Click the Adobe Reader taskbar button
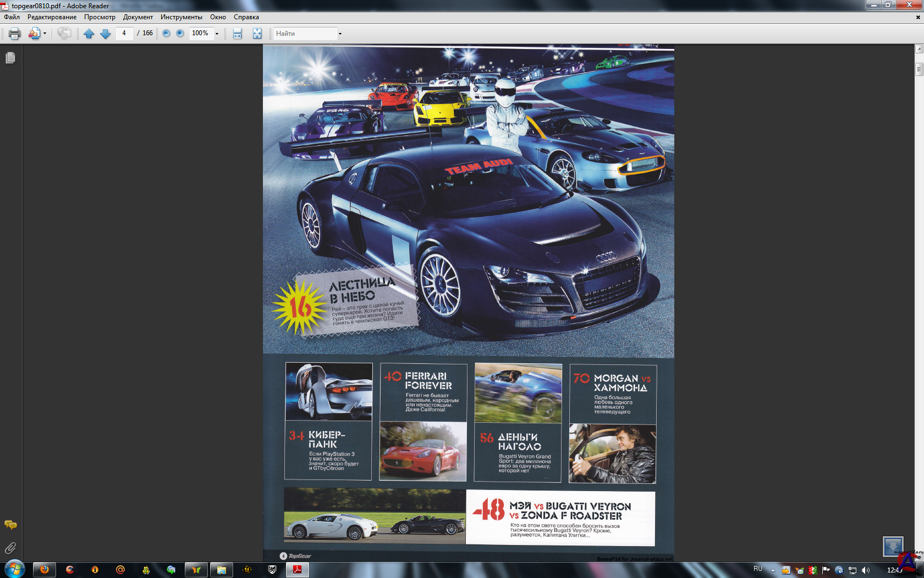The width and height of the screenshot is (924, 578). (298, 570)
